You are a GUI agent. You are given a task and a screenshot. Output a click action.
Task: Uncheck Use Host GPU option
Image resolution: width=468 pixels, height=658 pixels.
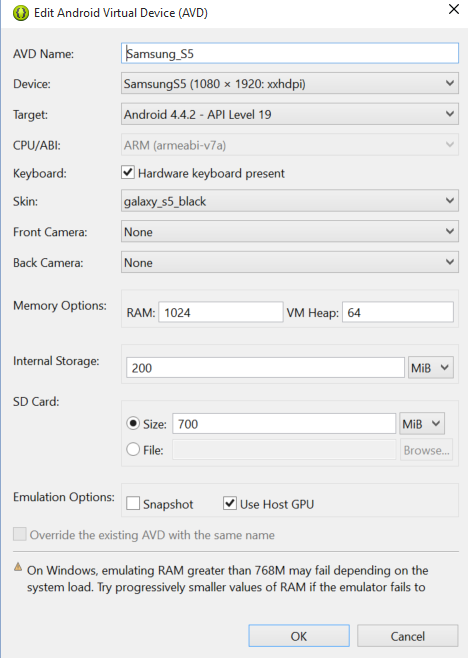(230, 503)
